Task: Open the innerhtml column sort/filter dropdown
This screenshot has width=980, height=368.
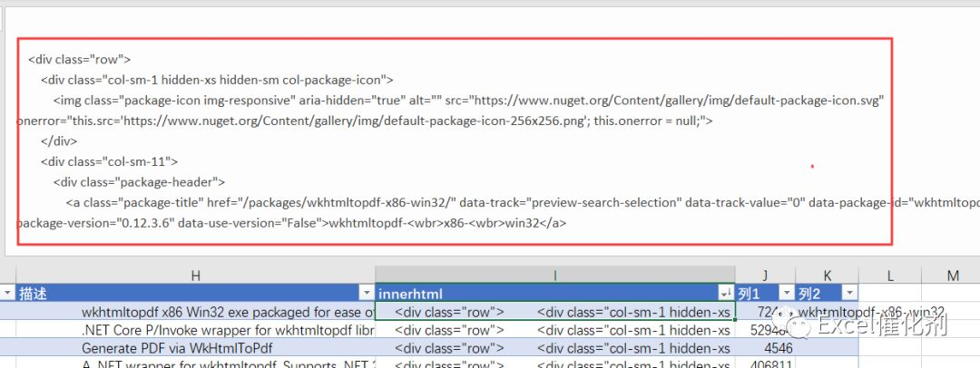Action: (726, 293)
